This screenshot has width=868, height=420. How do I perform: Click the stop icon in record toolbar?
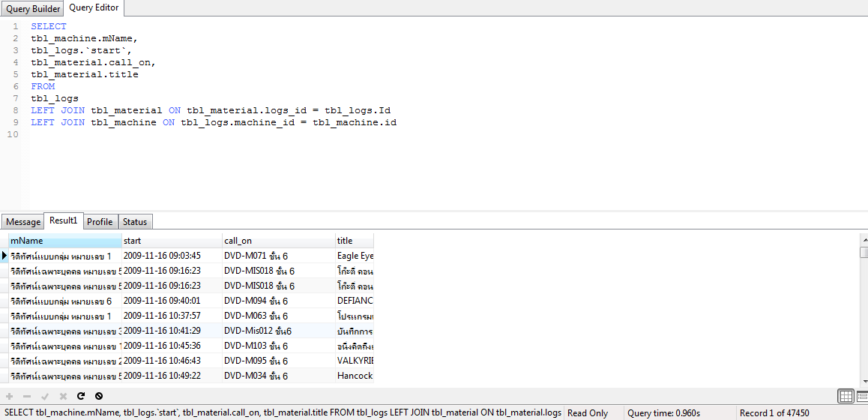pyautogui.click(x=99, y=396)
